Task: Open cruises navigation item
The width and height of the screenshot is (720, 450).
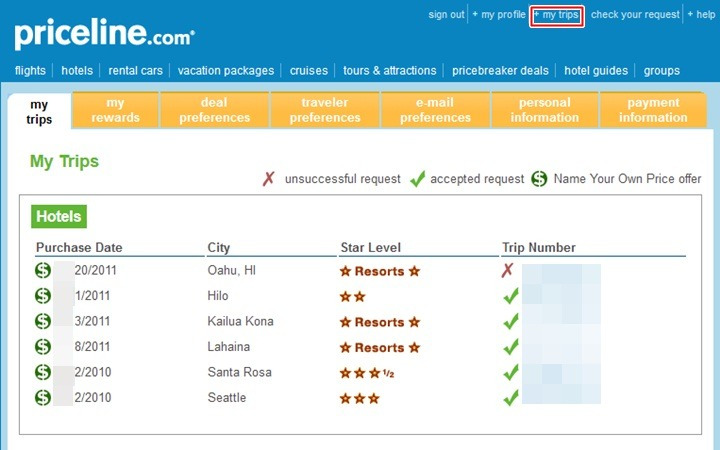Action: [x=309, y=71]
